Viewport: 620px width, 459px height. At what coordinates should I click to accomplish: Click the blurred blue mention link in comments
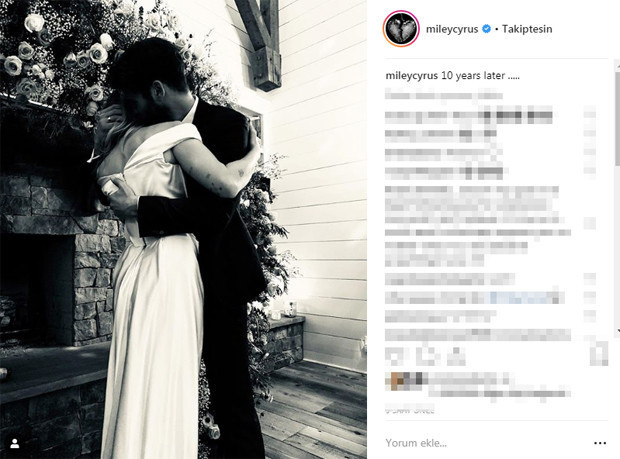pyautogui.click(x=525, y=297)
